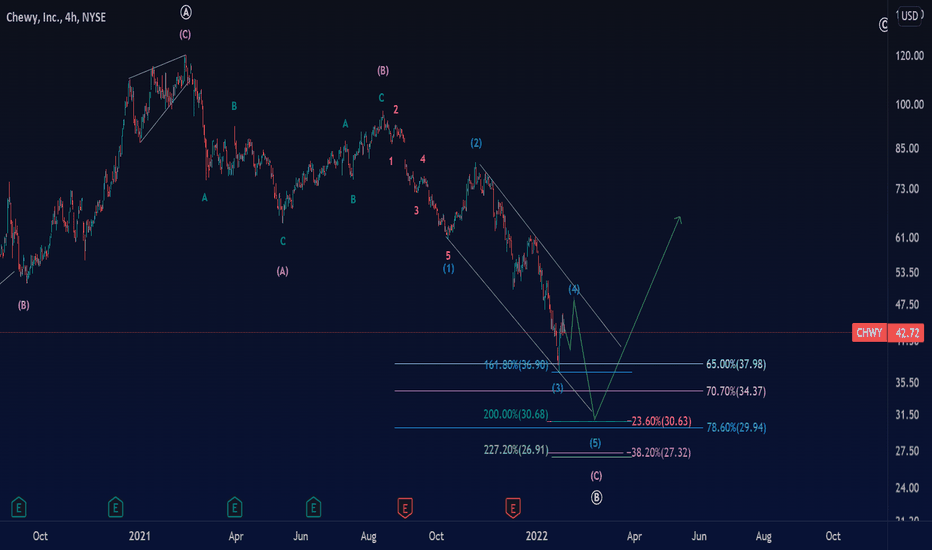Click the 27.50 price axis label
932x550 pixels.
click(x=907, y=451)
